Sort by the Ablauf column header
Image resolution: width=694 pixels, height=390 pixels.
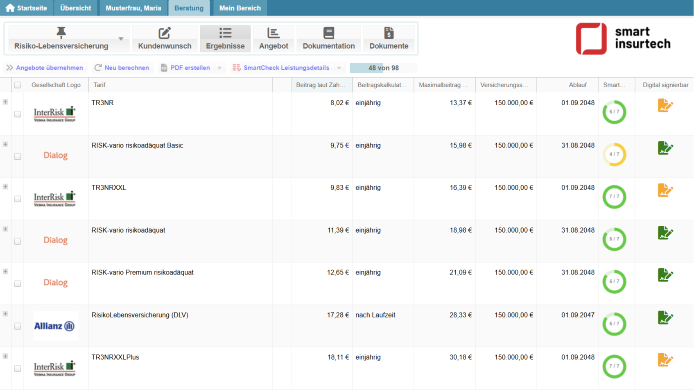point(578,85)
